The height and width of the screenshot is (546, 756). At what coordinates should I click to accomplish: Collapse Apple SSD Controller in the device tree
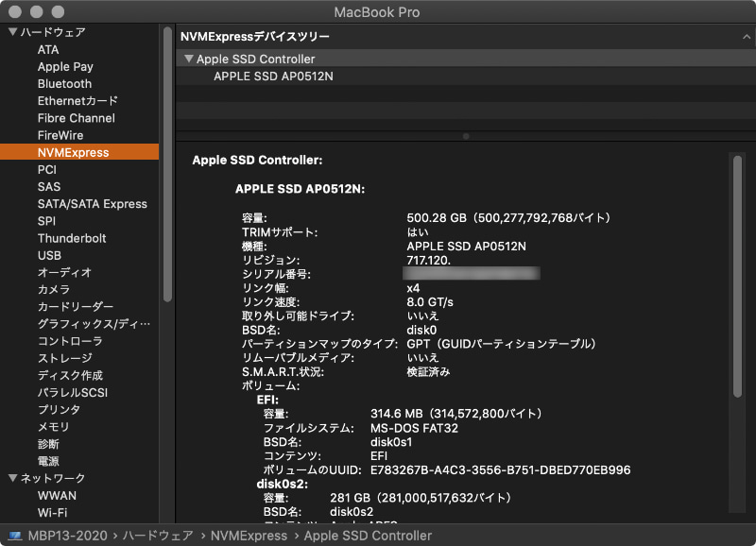188,58
